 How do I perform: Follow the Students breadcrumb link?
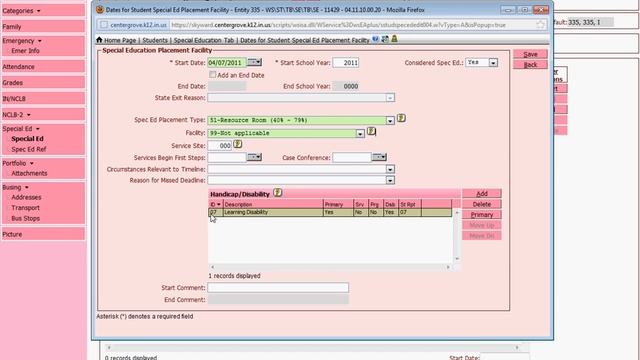pos(155,40)
